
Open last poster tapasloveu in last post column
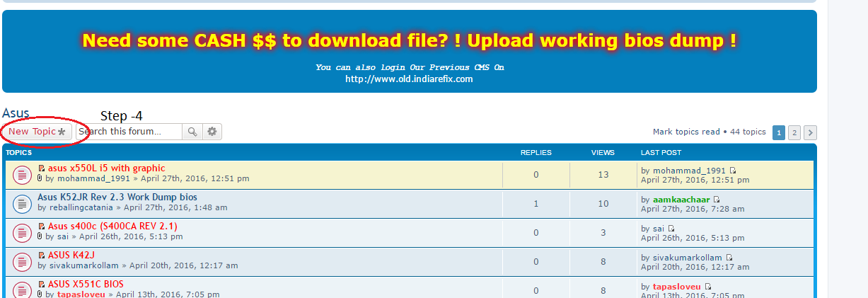(677, 287)
